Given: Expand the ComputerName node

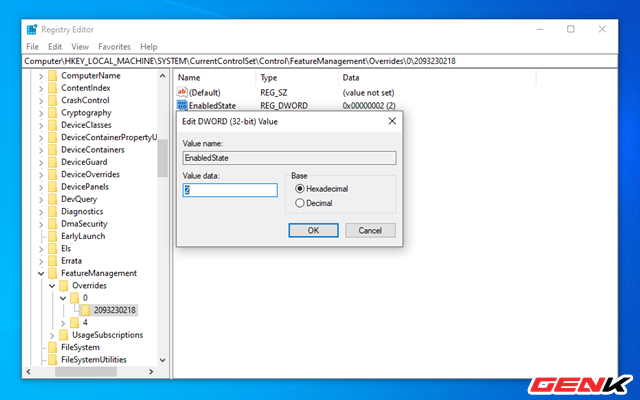Looking at the screenshot, I should (41, 76).
